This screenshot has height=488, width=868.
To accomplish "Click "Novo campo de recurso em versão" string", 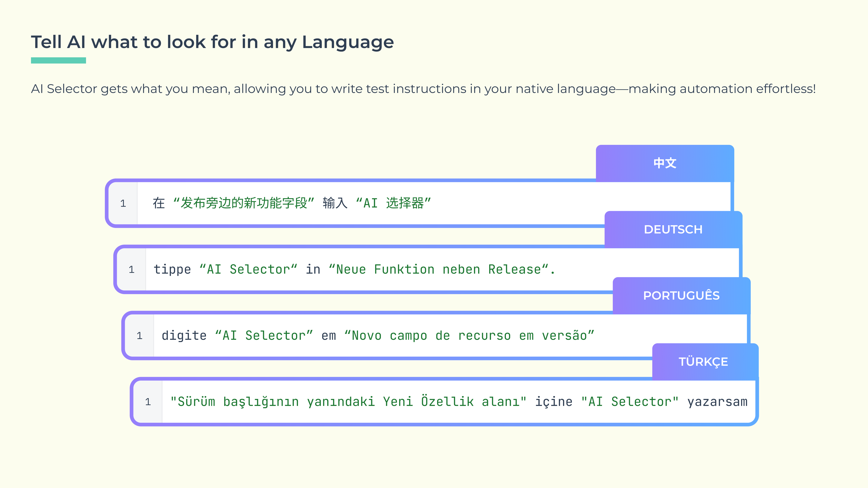I will [469, 336].
